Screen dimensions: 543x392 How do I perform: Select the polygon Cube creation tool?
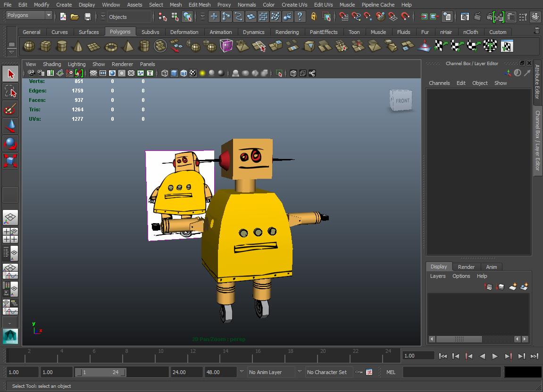click(x=45, y=46)
